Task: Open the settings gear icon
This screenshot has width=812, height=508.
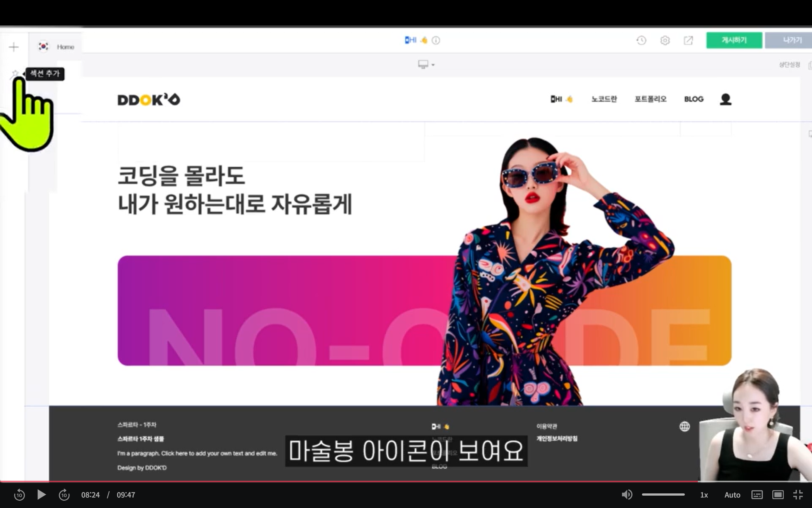Action: pyautogui.click(x=665, y=41)
